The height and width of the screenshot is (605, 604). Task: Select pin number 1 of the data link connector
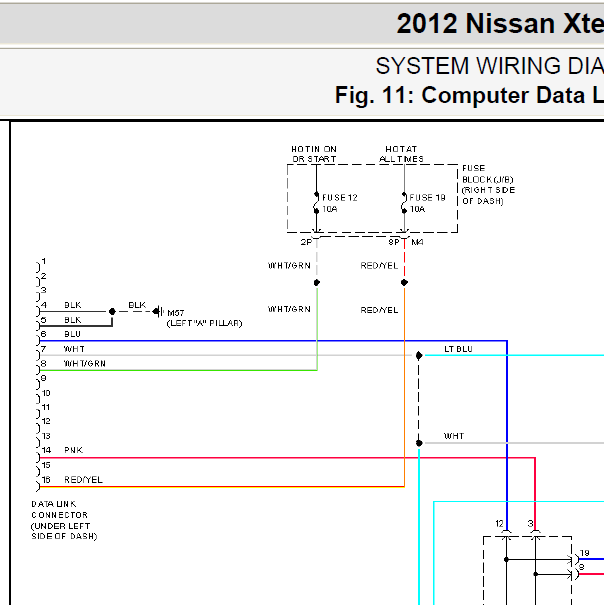[44, 262]
